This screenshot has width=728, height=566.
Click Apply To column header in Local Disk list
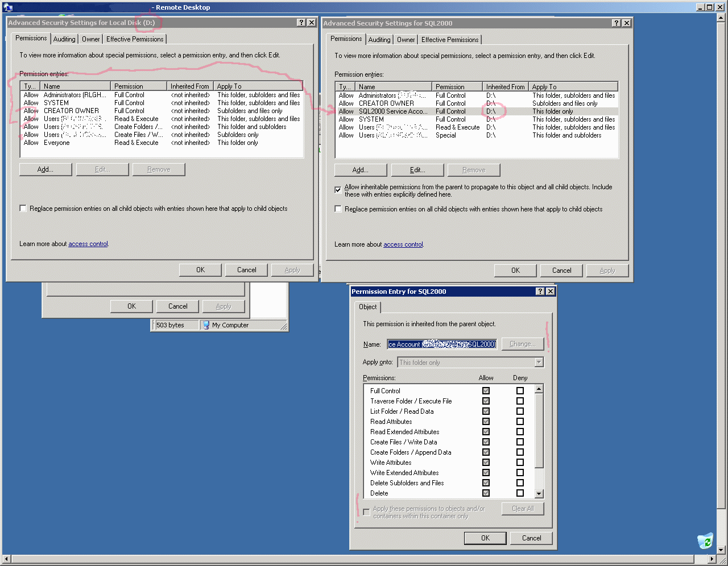point(258,86)
